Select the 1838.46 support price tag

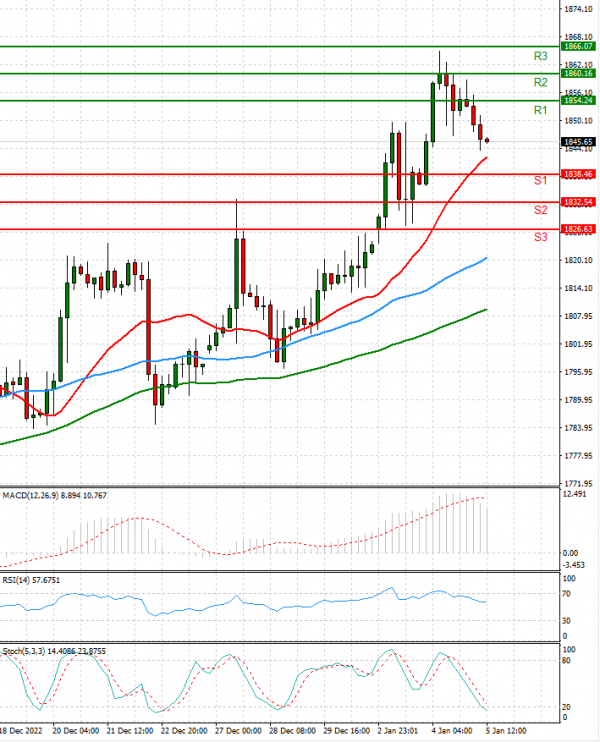tap(578, 175)
